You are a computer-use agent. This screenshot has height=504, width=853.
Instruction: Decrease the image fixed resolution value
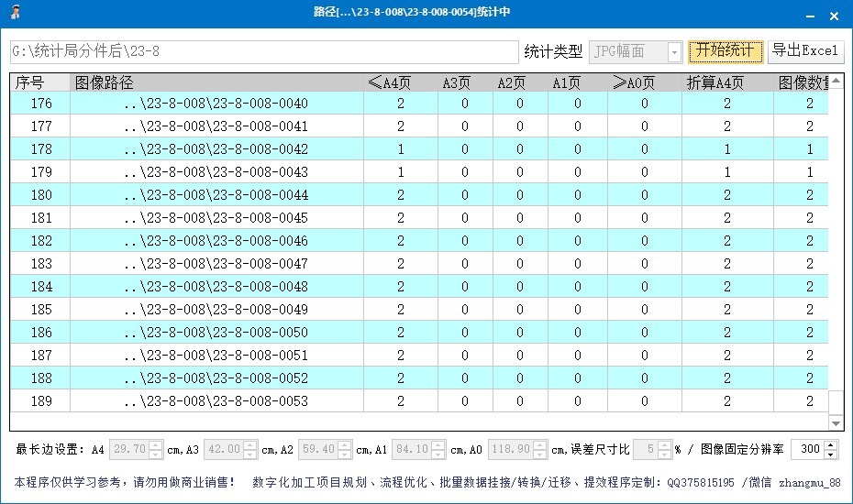(831, 454)
